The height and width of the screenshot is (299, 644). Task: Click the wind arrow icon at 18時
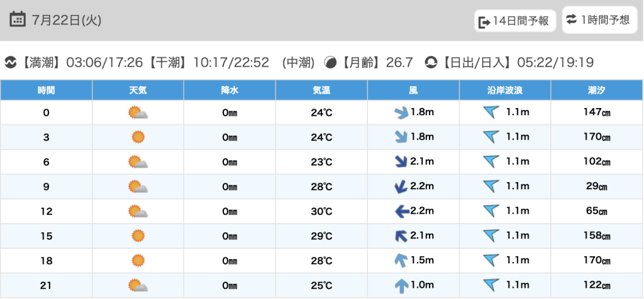pos(401,261)
